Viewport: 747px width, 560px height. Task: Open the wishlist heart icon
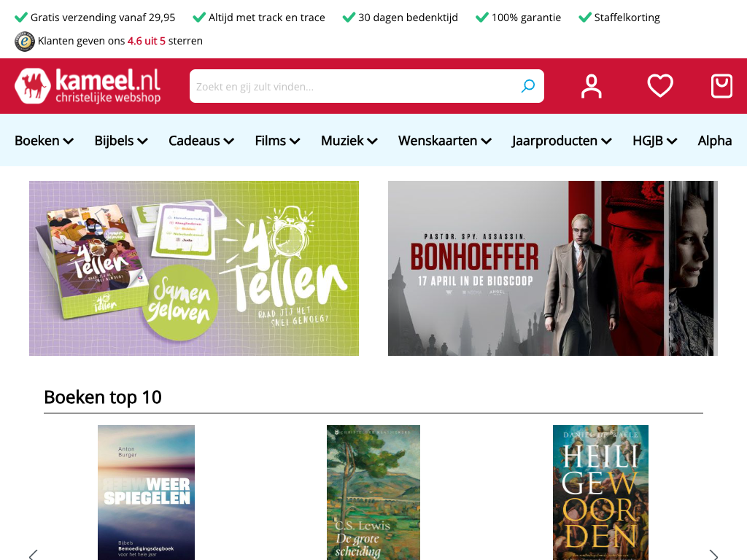(x=659, y=86)
